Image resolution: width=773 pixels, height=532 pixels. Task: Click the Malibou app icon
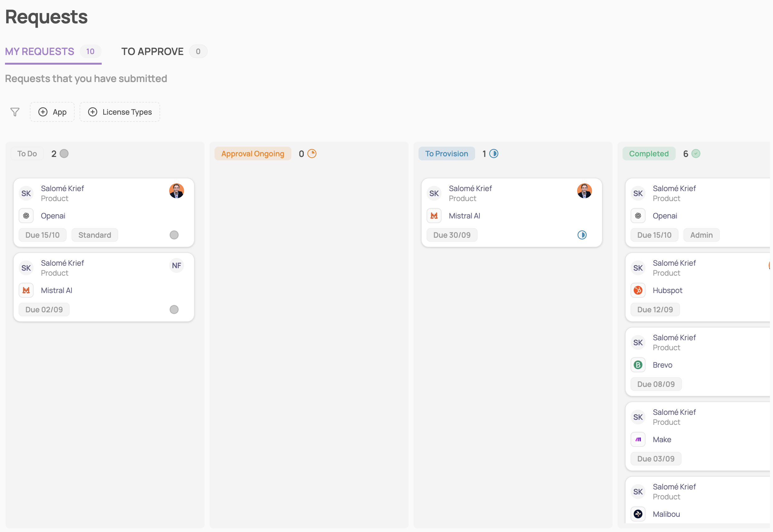point(638,514)
